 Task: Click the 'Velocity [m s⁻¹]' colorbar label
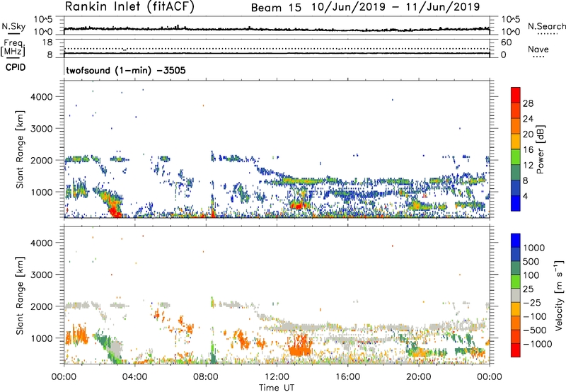(x=559, y=295)
